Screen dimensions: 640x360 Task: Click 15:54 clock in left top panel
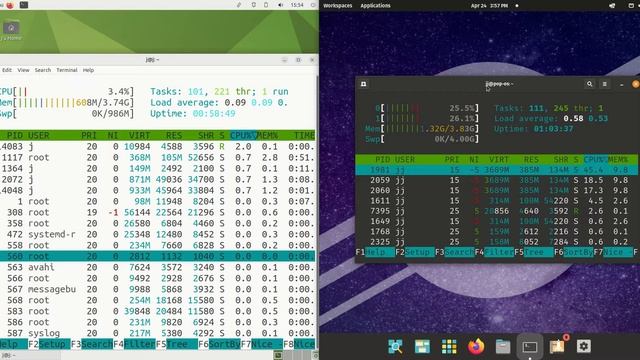(297, 5)
